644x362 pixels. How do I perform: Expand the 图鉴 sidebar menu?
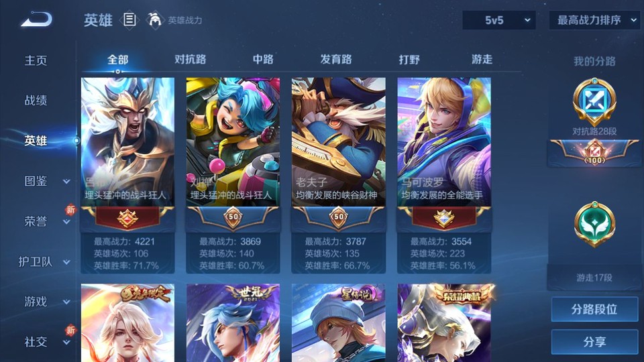66,182
